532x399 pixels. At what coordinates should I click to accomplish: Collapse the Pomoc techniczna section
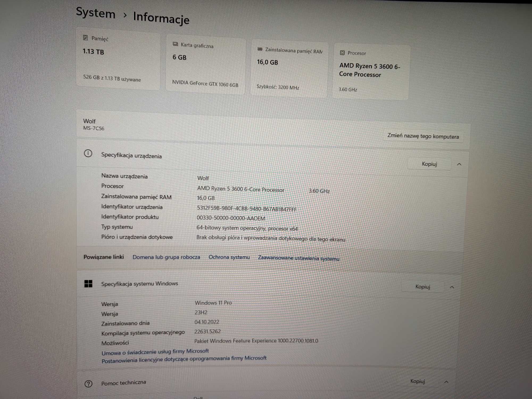point(446,382)
